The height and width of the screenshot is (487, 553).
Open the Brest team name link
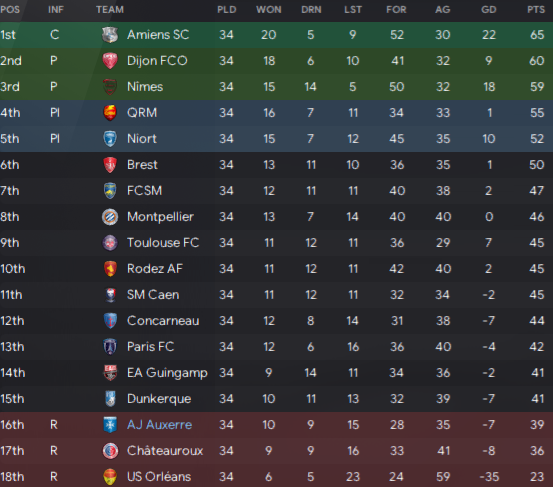(x=142, y=165)
